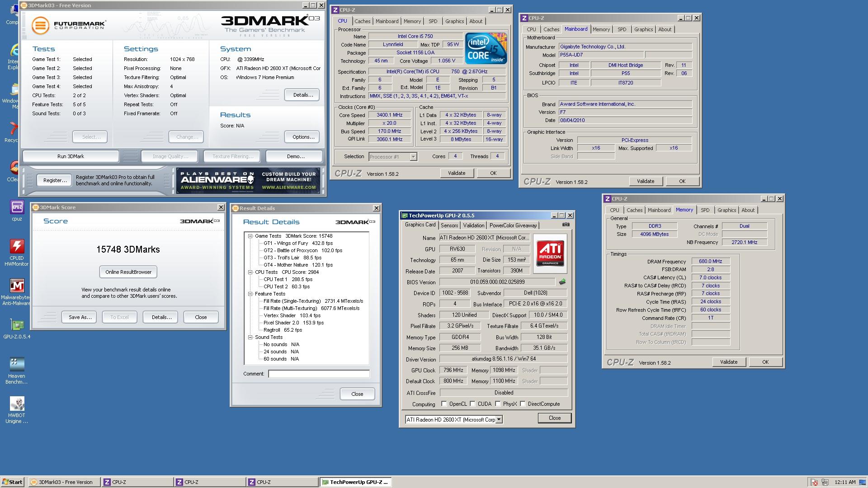Open the Heaven Benchmark desktop icon
Viewport: 868px width, 488px height.
point(17,371)
